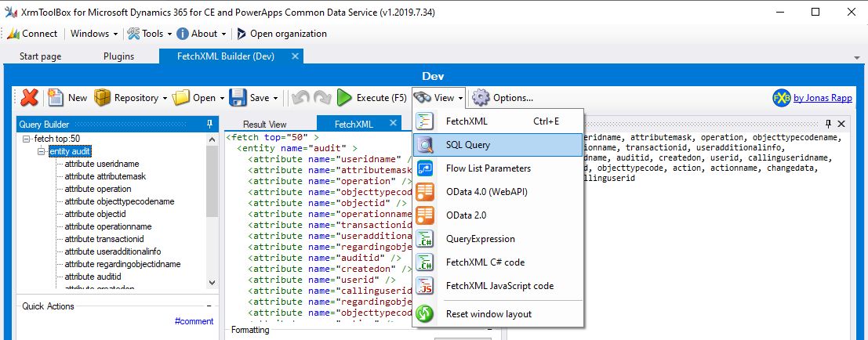Click the Flow List Parameters icon
Viewport: 868px width, 340px height.
click(x=425, y=168)
